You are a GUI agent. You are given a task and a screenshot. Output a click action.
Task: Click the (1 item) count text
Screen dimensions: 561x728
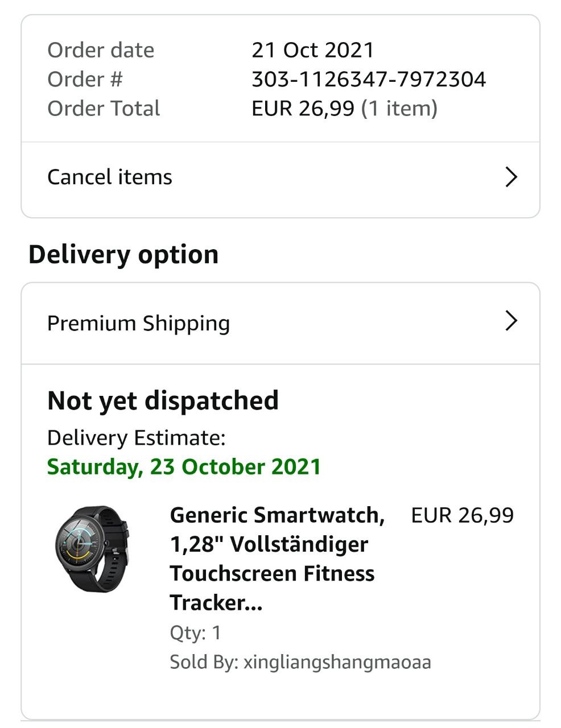pos(399,108)
